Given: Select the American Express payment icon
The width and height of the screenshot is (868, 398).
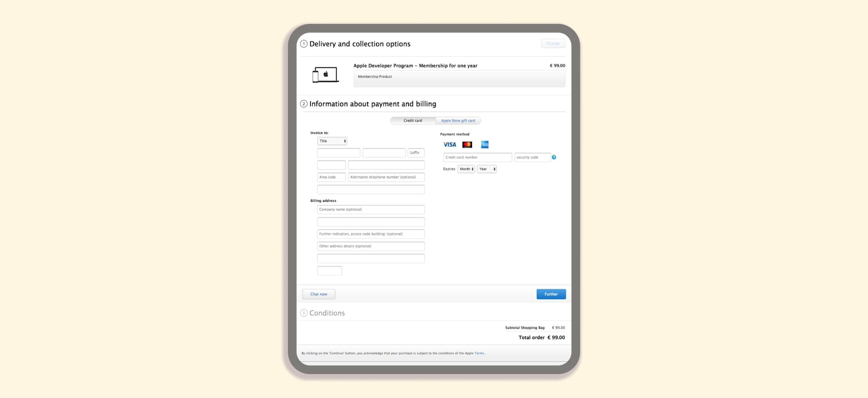Looking at the screenshot, I should 485,144.
